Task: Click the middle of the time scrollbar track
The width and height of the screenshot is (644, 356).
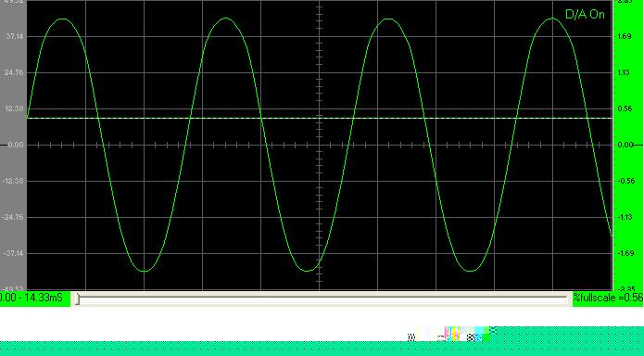Action: [322, 299]
